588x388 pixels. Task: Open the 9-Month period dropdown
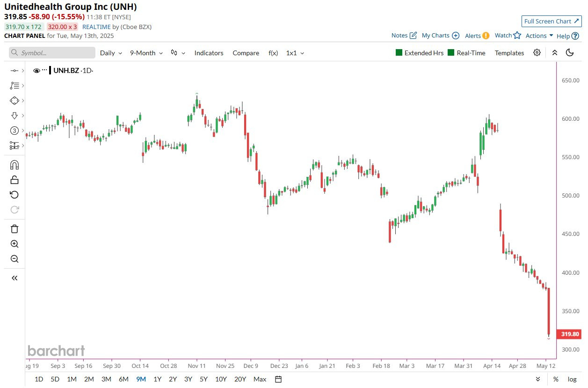pos(146,53)
